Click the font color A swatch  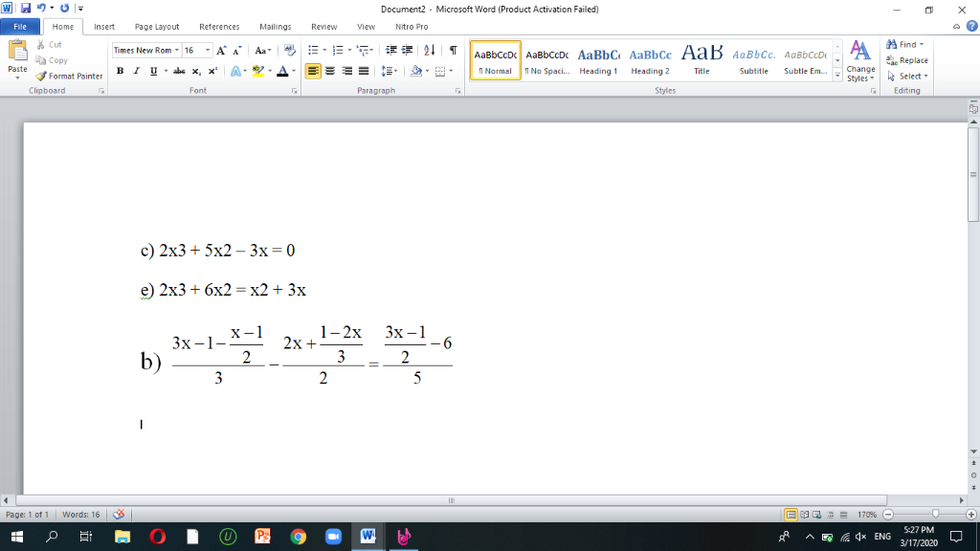tap(282, 71)
